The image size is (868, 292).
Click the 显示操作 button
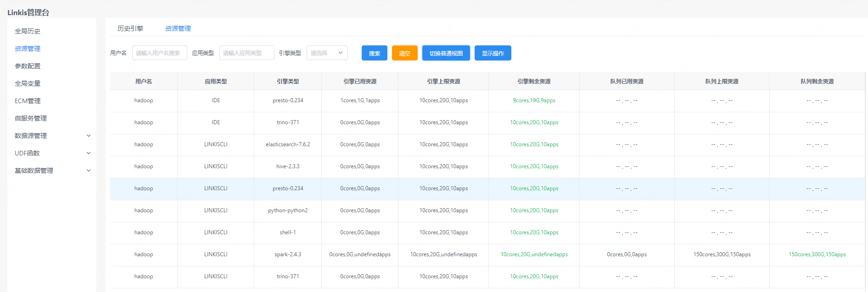pos(493,53)
